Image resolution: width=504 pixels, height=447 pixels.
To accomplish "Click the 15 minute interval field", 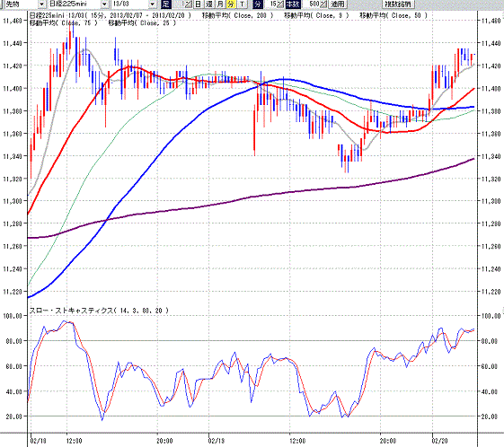I will pos(270,4).
